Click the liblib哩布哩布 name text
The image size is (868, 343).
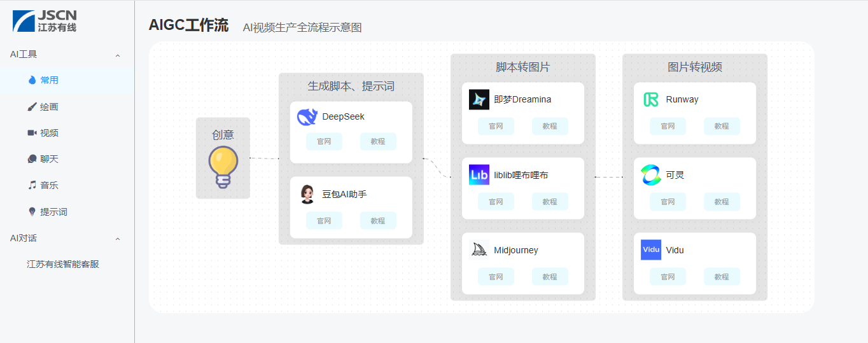coord(521,175)
